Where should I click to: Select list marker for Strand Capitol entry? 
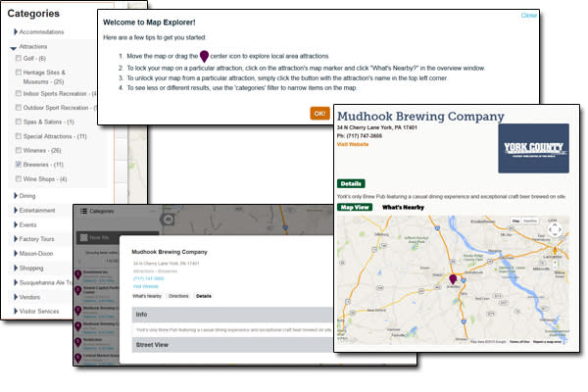78,291
